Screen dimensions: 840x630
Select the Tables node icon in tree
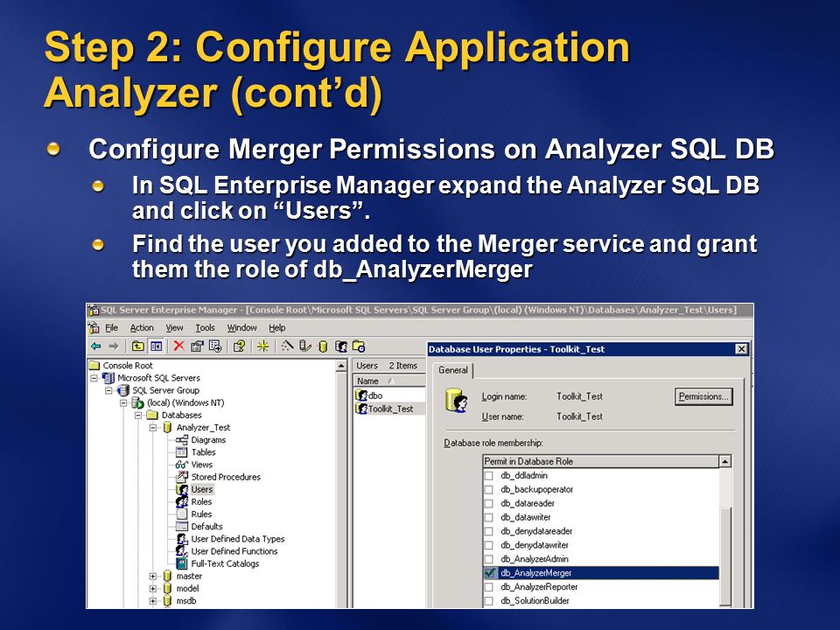point(182,452)
